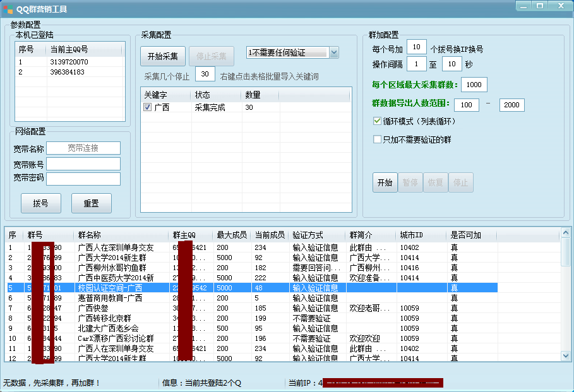Select the 北建大广西老乡会 group row
Screen dimensions: 574x392
[253, 328]
